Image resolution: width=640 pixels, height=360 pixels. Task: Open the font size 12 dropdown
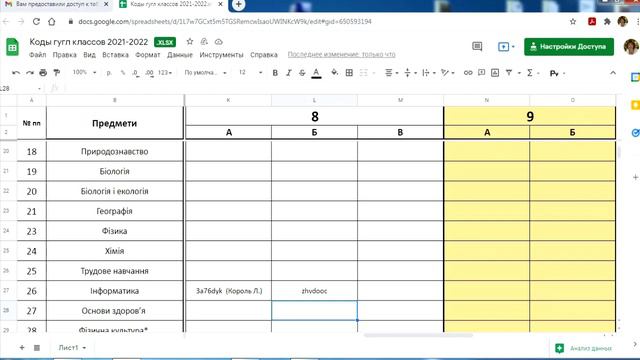[x=251, y=73]
